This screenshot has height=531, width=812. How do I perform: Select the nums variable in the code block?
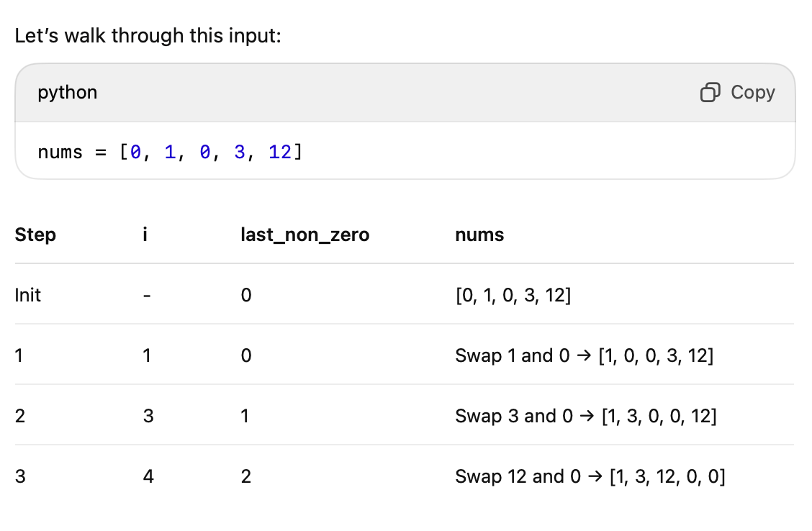pos(56,152)
